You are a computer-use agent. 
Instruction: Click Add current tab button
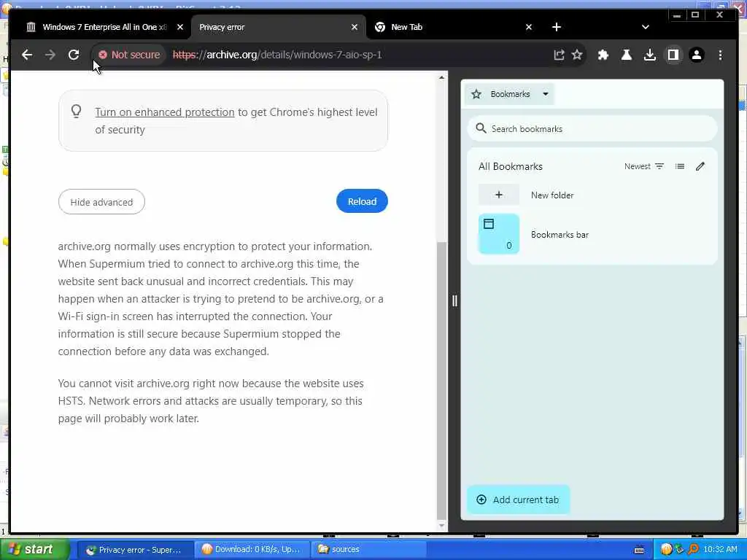(x=519, y=499)
